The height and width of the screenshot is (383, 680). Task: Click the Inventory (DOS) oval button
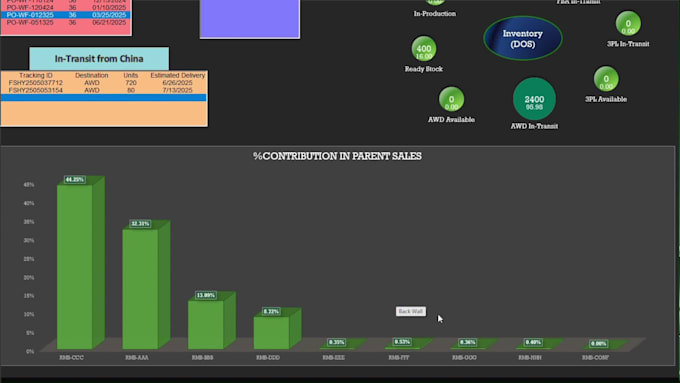(523, 39)
